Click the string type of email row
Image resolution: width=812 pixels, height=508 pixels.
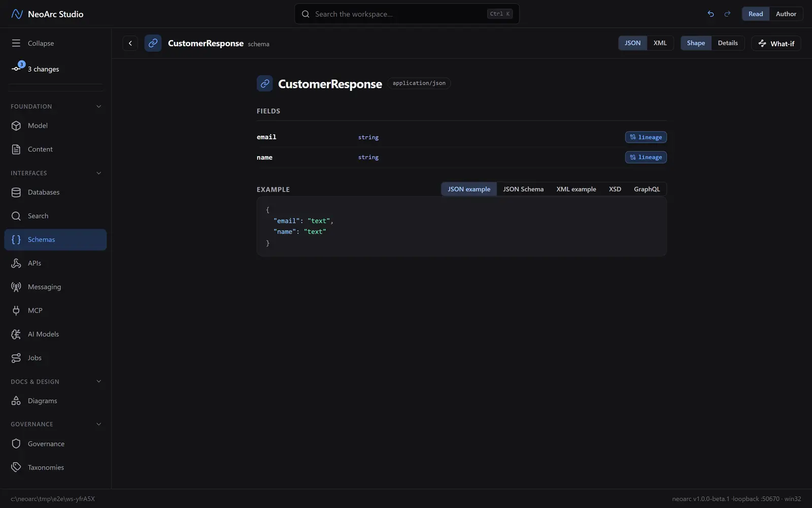(x=368, y=137)
